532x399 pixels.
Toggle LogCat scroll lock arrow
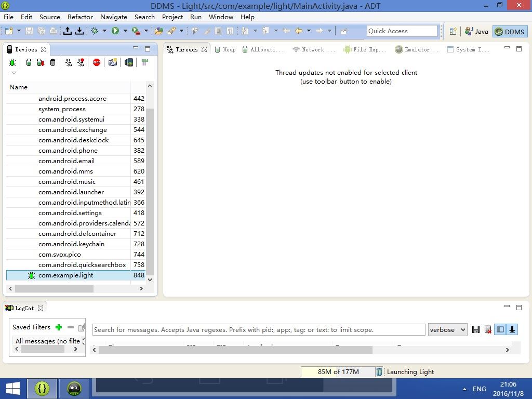pyautogui.click(x=512, y=329)
